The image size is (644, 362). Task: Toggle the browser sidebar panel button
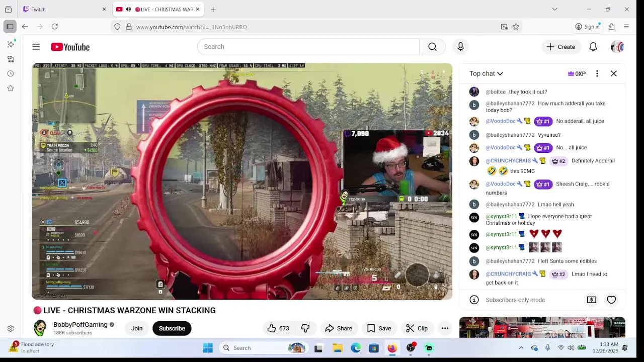click(10, 27)
